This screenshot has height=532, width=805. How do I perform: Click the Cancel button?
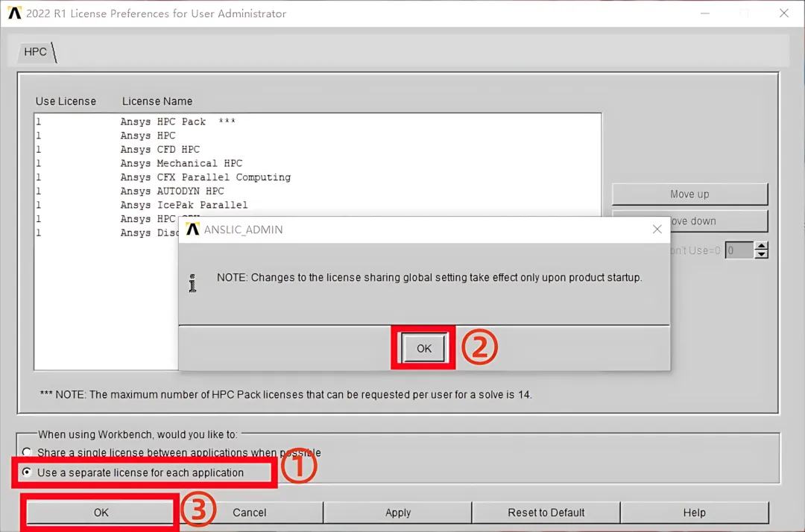(249, 512)
